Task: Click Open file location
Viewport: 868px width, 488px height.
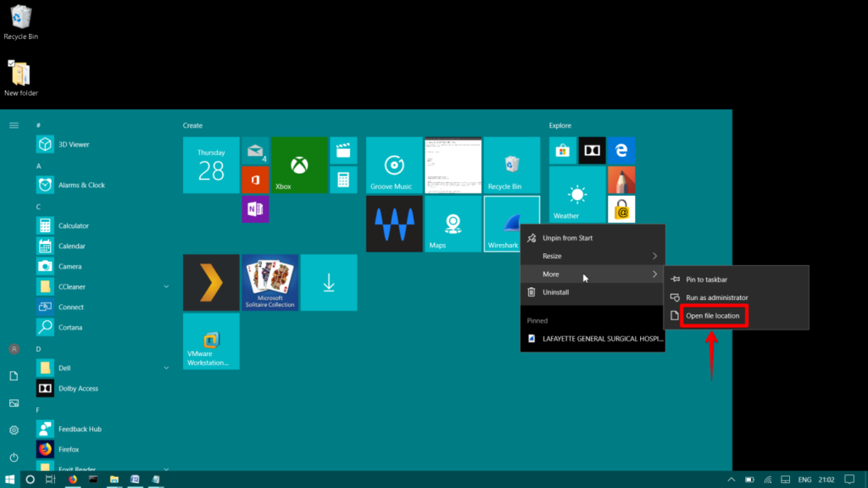Action: (737, 316)
